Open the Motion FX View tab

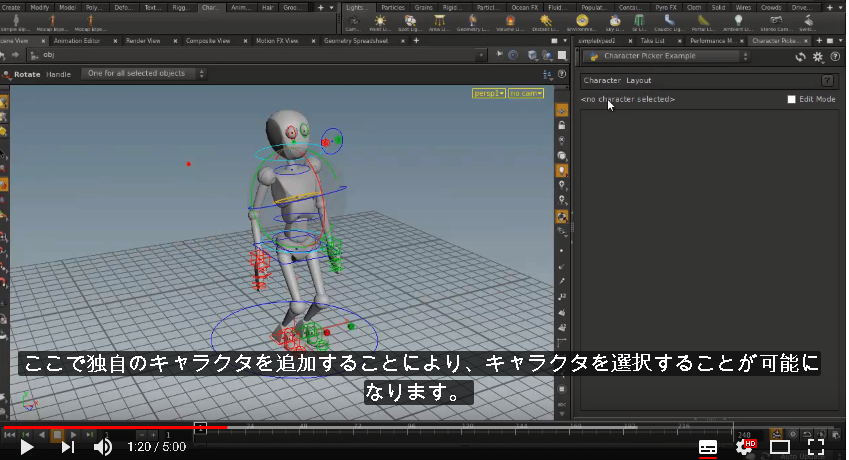coord(277,41)
